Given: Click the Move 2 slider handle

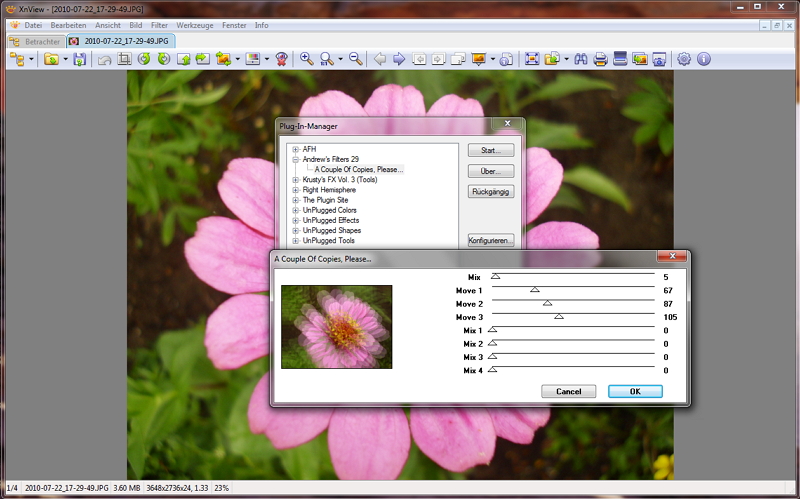Looking at the screenshot, I should [547, 303].
